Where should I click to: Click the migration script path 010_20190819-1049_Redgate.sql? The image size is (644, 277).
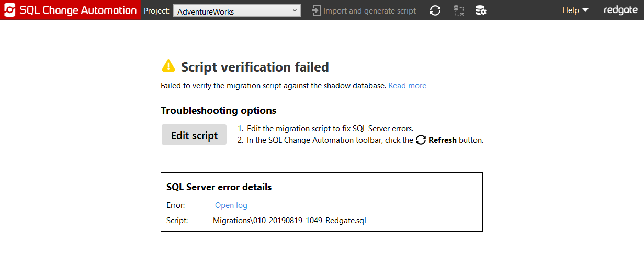(289, 221)
